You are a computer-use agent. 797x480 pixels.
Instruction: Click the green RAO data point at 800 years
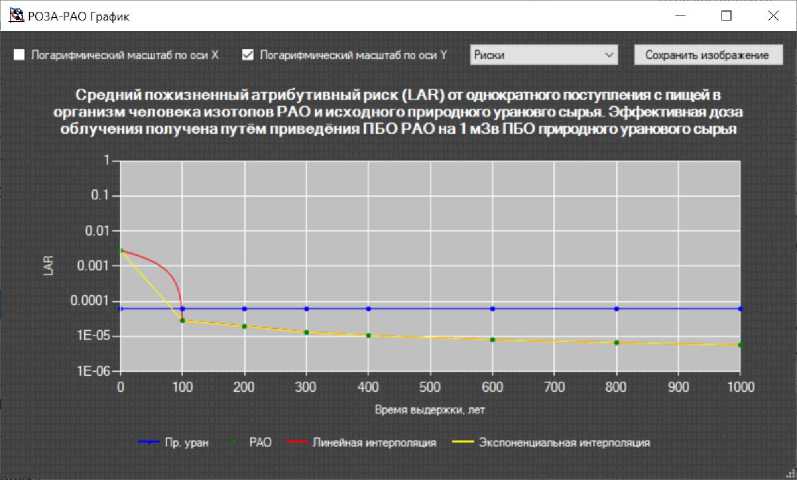click(617, 343)
